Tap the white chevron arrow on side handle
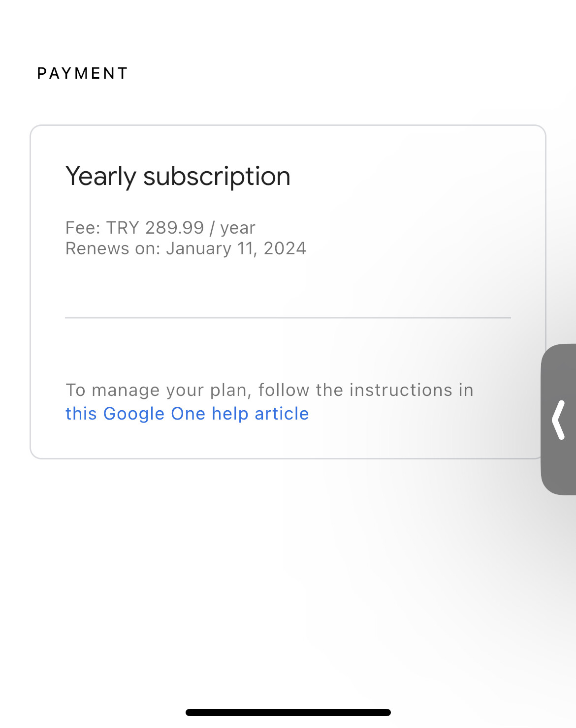576x728 pixels. click(x=558, y=420)
